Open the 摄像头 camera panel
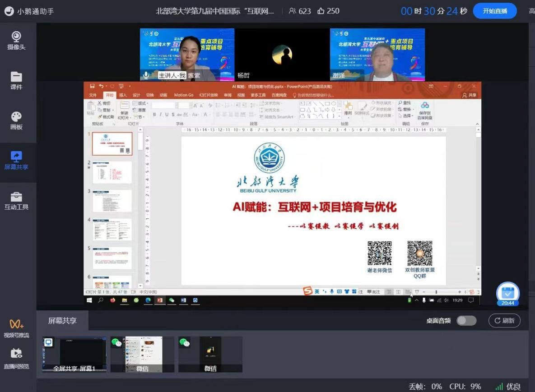The image size is (535, 392). [x=16, y=41]
